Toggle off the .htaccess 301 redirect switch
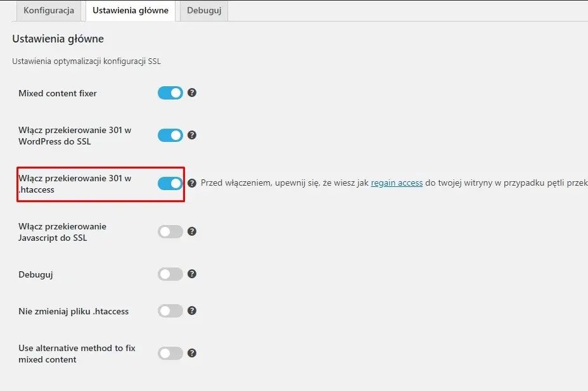588x391 pixels. coord(170,183)
